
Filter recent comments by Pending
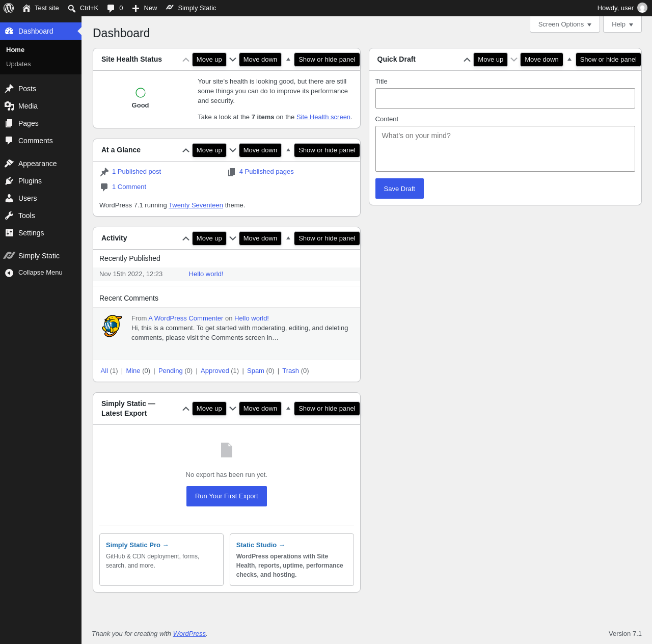171,371
